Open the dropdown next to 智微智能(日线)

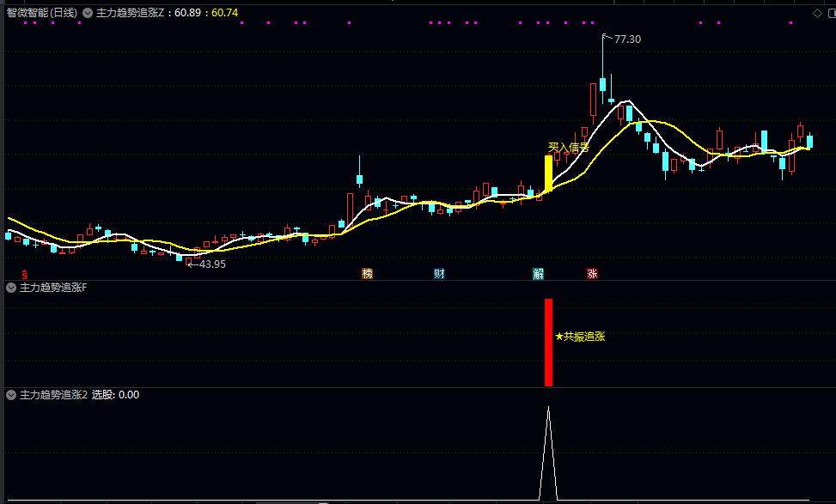point(88,13)
